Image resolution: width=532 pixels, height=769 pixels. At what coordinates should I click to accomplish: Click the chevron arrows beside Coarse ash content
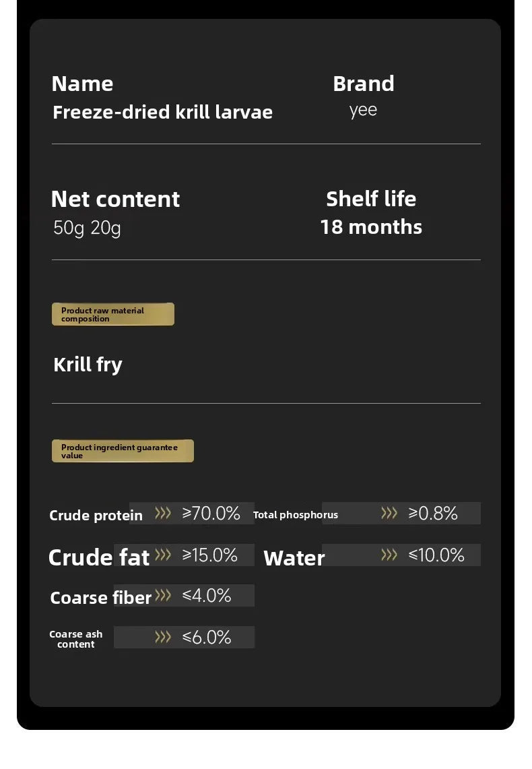pos(163,638)
